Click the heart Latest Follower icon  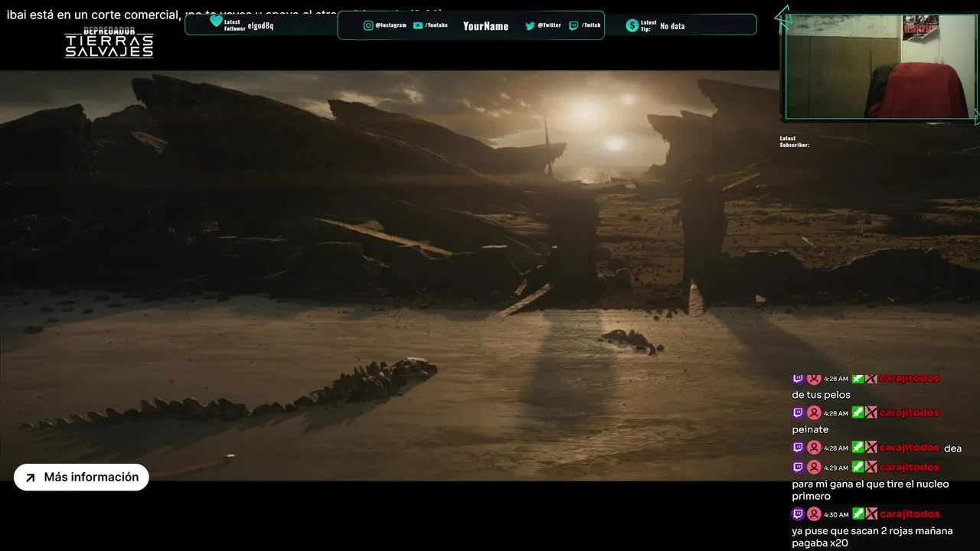pos(216,21)
